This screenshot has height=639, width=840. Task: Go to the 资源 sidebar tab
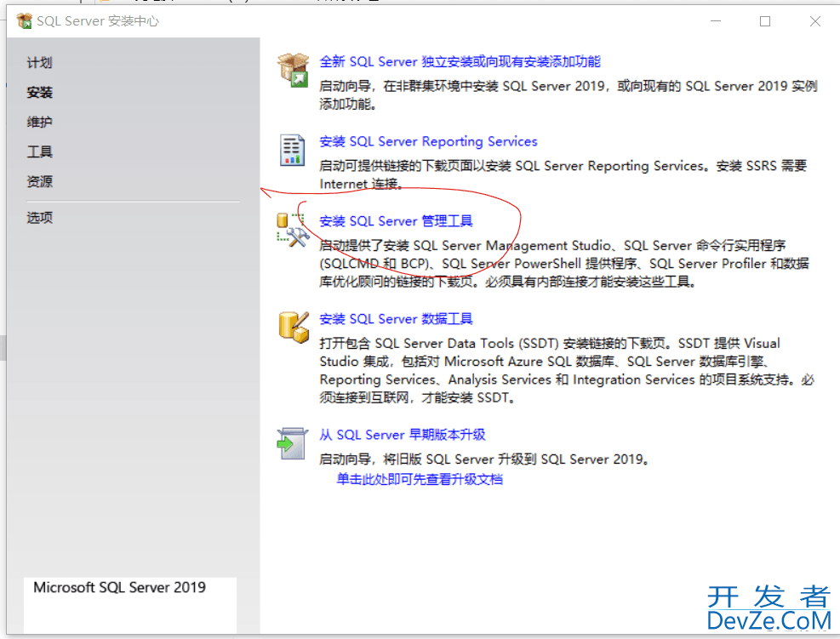40,181
